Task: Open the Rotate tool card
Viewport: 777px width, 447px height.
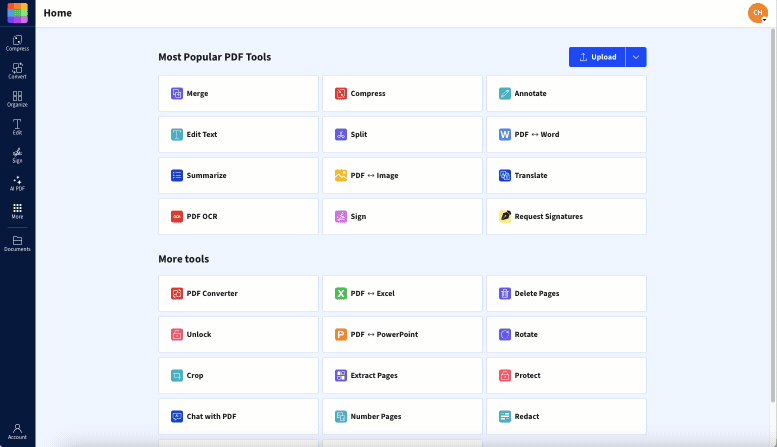Action: click(566, 335)
